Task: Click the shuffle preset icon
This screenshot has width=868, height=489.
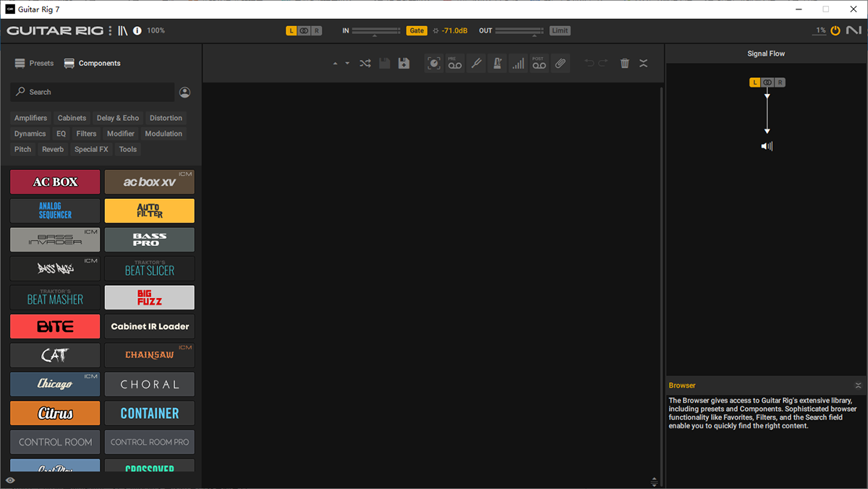Action: (365, 64)
